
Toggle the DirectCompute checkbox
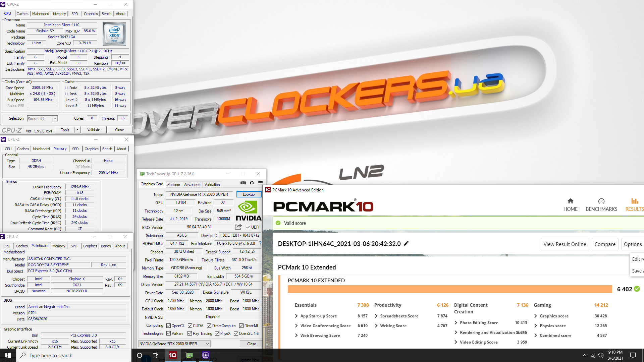coord(209,325)
